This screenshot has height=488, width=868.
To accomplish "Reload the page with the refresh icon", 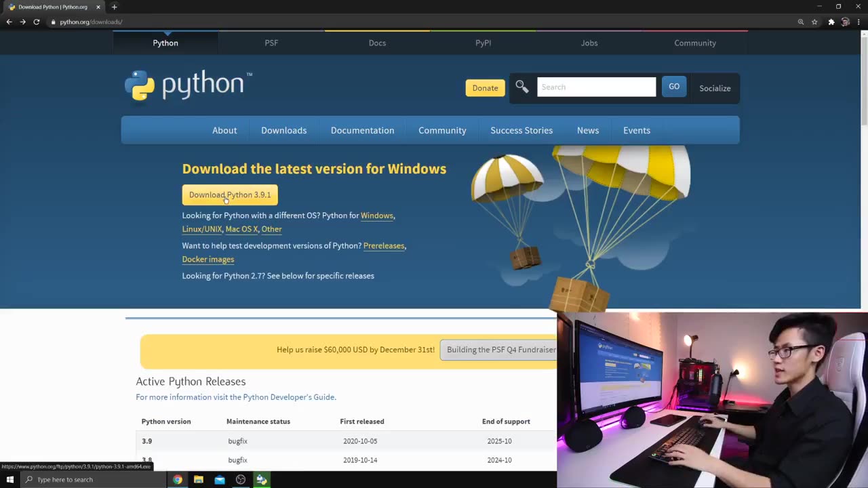I will (37, 22).
